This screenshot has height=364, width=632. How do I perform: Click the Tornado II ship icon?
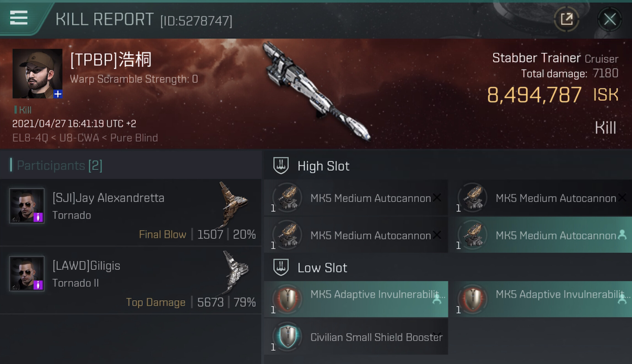coord(235,272)
